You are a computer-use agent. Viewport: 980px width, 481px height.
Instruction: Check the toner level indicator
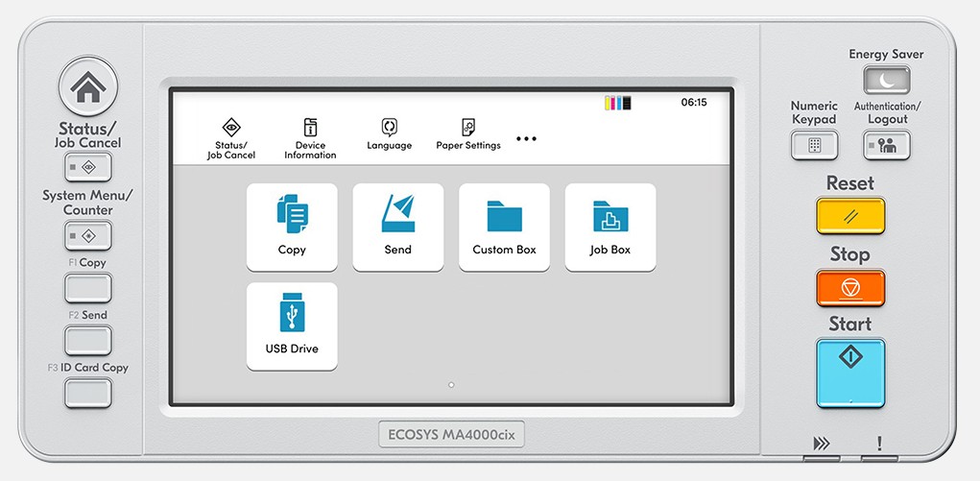(617, 103)
